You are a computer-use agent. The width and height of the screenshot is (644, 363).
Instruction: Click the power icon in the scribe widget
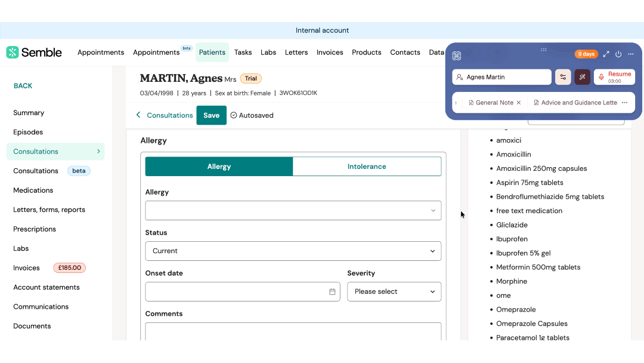pyautogui.click(x=618, y=54)
